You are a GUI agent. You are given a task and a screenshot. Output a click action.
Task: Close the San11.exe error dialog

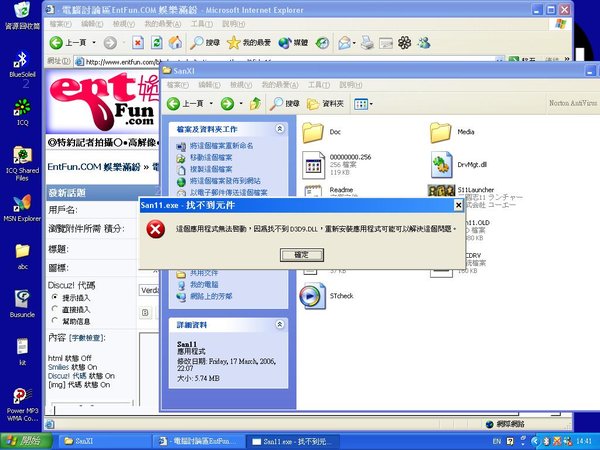[x=458, y=205]
